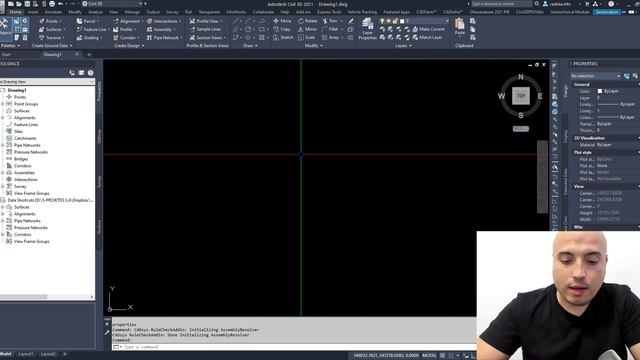640x360 pixels.
Task: Select the Rotate command
Action: pyautogui.click(x=308, y=21)
